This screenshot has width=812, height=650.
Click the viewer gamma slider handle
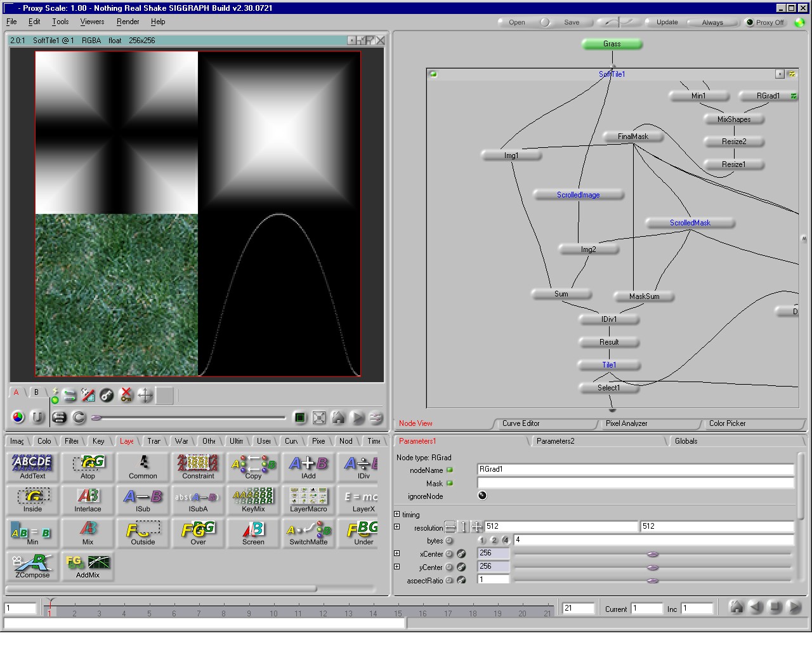click(x=96, y=418)
